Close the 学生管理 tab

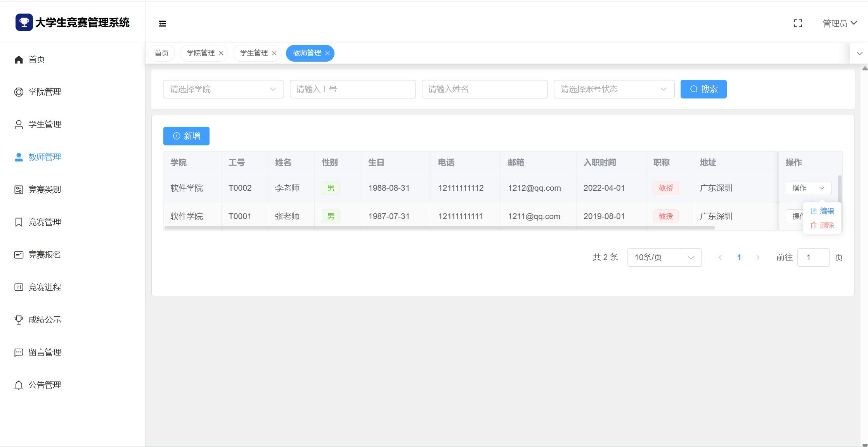(x=274, y=53)
